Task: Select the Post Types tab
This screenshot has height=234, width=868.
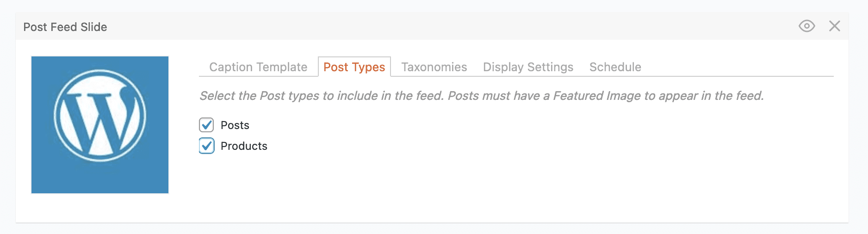Action: 354,67
